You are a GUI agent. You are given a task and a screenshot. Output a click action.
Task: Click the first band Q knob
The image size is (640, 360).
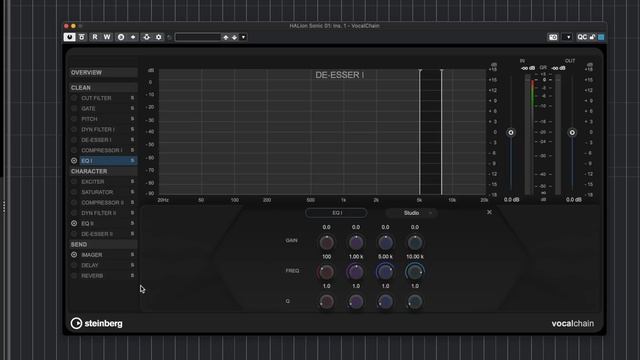pos(327,302)
